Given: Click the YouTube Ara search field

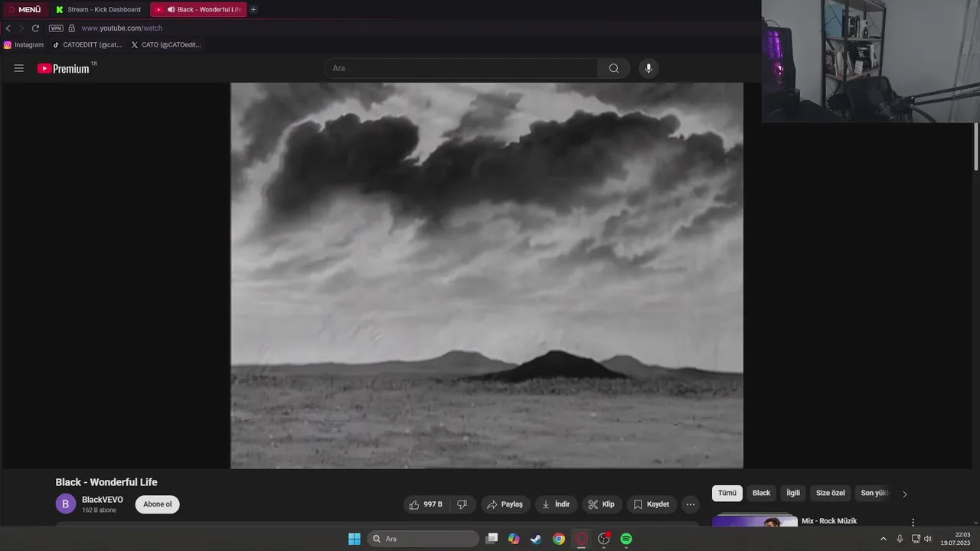Looking at the screenshot, I should 461,68.
